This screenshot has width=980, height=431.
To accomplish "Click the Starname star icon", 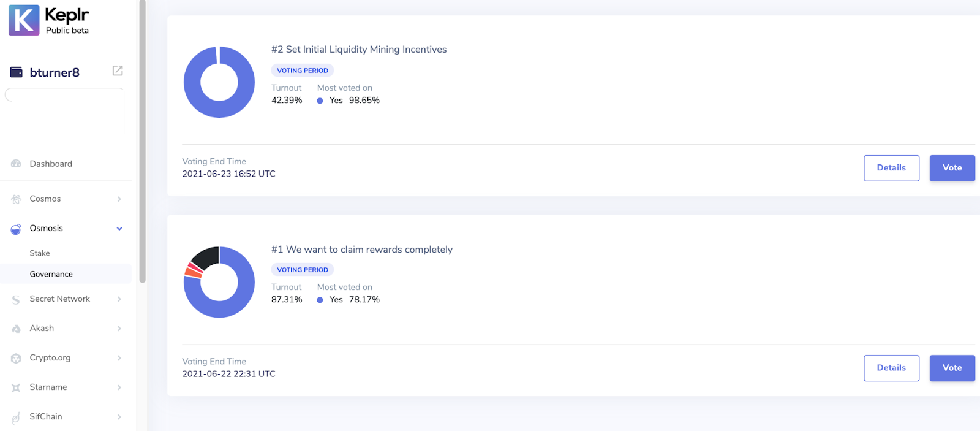I will 17,387.
